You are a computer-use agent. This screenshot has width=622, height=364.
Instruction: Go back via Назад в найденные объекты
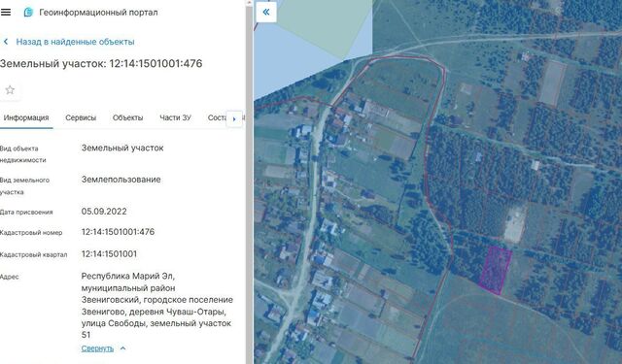tap(76, 42)
